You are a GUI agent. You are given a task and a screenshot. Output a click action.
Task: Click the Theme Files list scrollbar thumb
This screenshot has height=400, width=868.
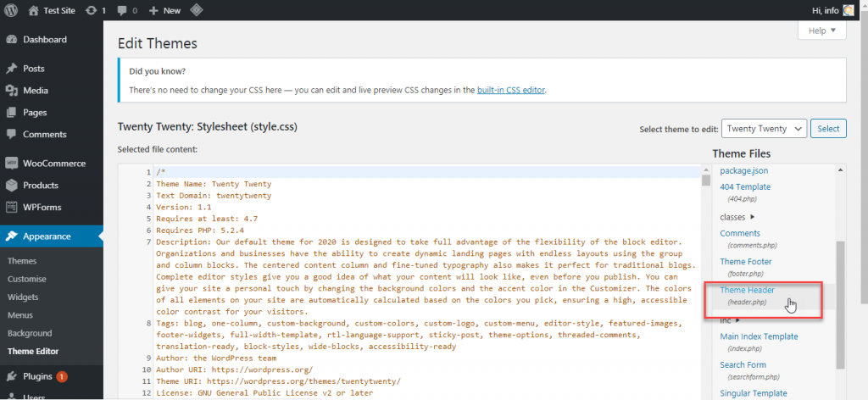point(841,304)
